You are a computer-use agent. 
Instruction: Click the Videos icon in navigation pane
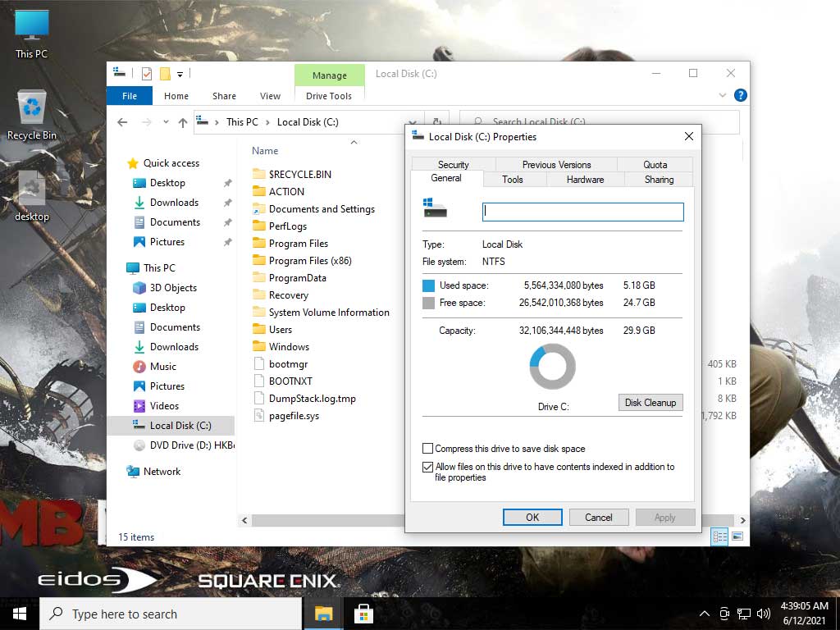[x=139, y=405]
